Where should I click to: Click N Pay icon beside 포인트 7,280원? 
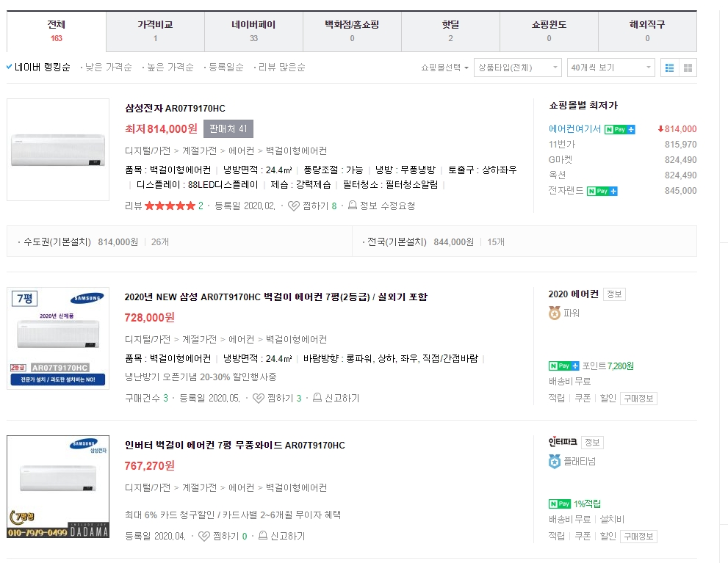click(x=563, y=366)
